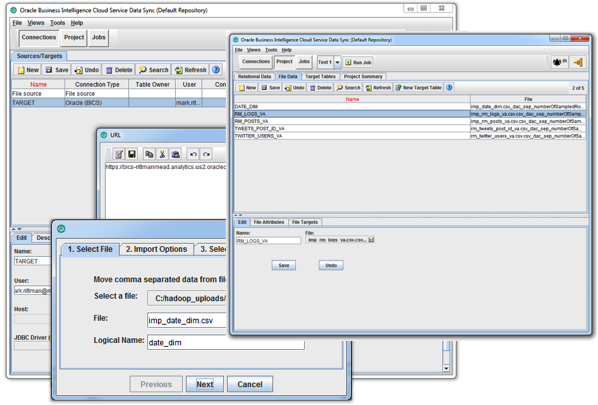598x405 pixels.
Task: Open Help menu in back window
Action: tap(77, 23)
